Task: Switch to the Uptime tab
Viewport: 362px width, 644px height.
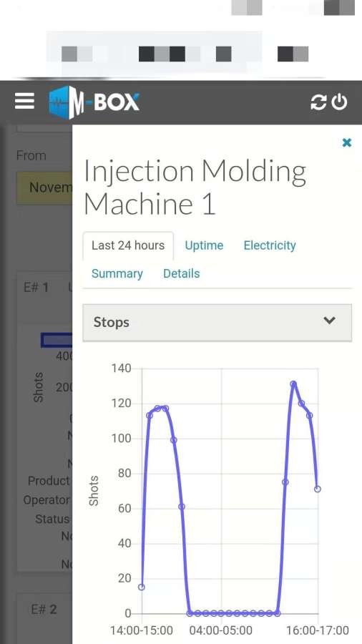Action: pyautogui.click(x=204, y=245)
